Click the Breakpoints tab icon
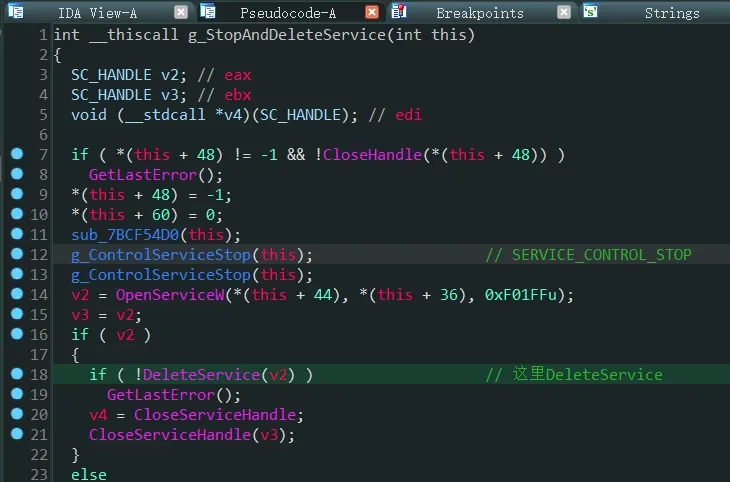Viewport: 730px width, 482px height. (x=399, y=11)
